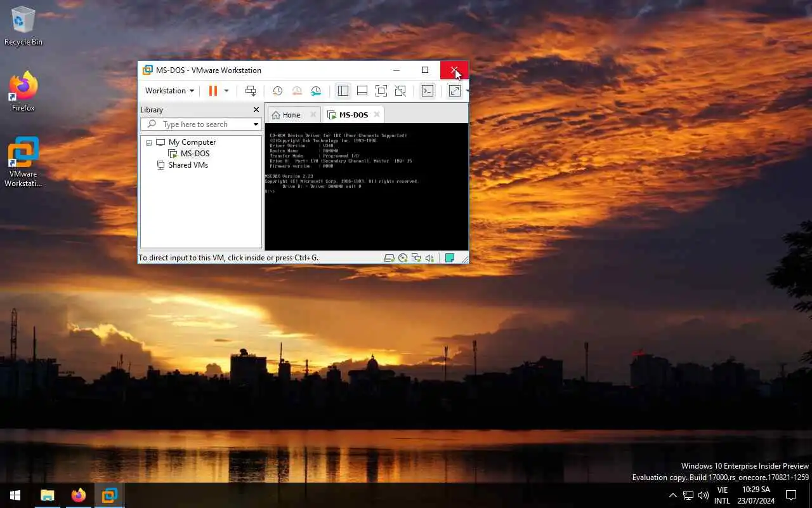Launch Firefox from the taskbar
The width and height of the screenshot is (812, 508).
coord(79,495)
